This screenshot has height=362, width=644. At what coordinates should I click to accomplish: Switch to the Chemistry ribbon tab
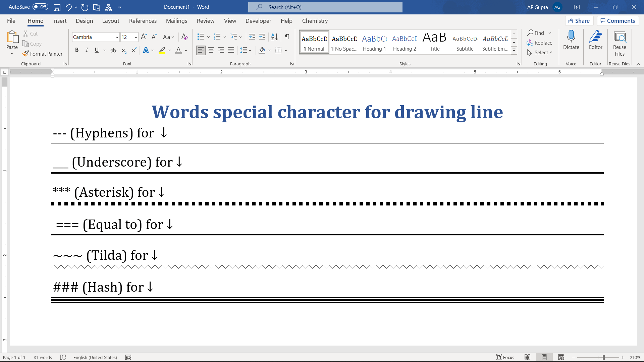[x=315, y=21]
